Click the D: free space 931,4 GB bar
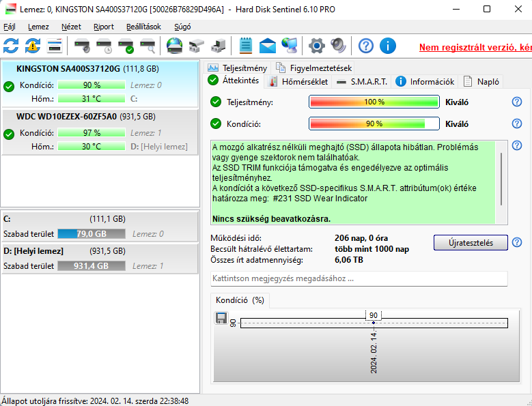 click(x=92, y=266)
